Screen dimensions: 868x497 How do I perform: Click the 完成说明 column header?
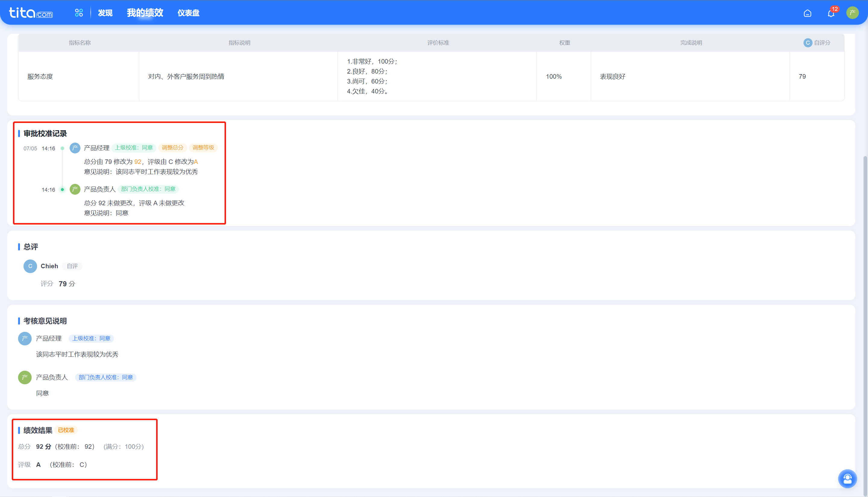pyautogui.click(x=691, y=43)
